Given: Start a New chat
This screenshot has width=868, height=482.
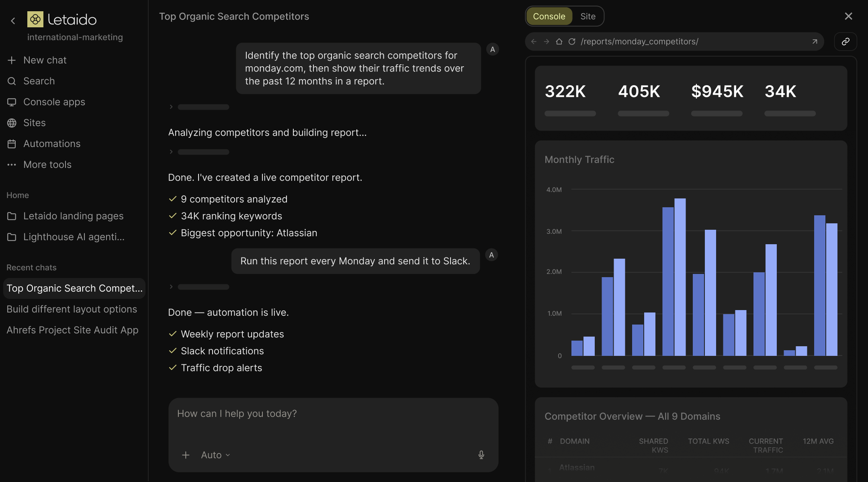Looking at the screenshot, I should (37, 60).
